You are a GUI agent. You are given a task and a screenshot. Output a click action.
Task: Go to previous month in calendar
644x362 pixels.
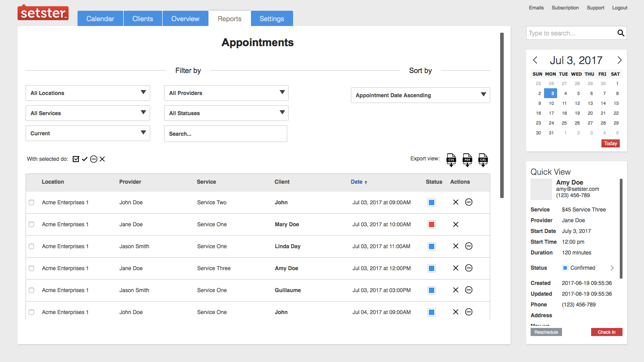(535, 60)
